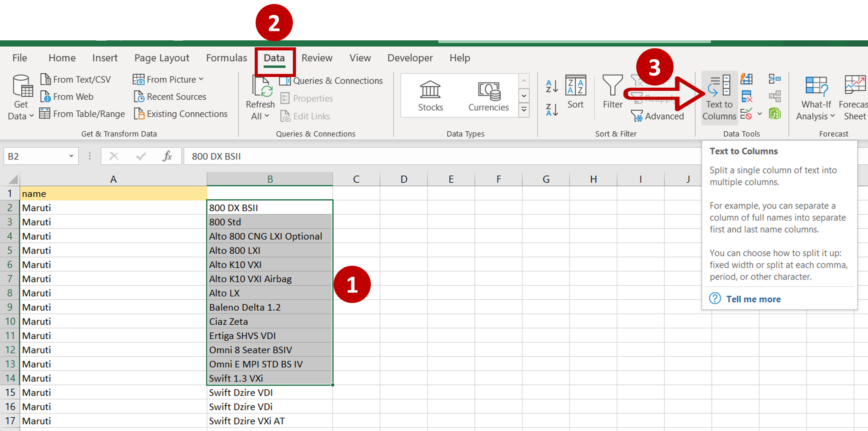Viewport: 868px width, 431px height.
Task: Open Queries & Connections pane
Action: [331, 81]
